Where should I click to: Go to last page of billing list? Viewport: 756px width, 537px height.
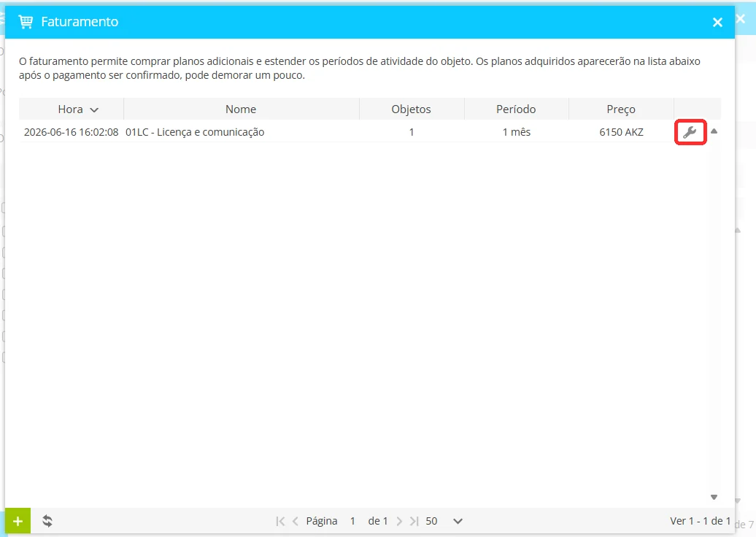(414, 521)
